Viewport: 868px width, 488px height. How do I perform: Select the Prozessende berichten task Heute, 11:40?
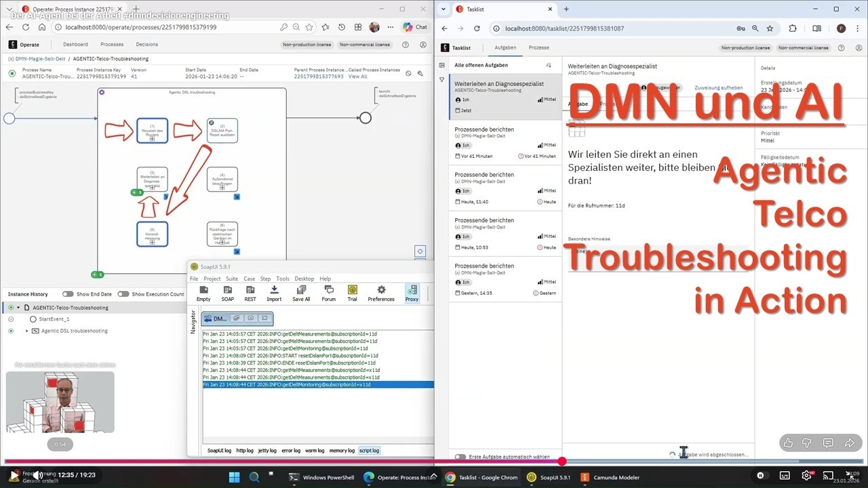point(505,187)
